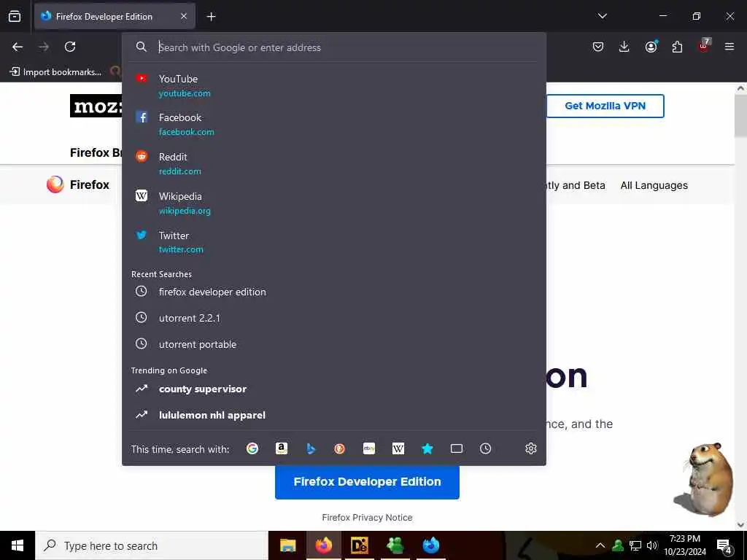747x560 pixels.
Task: Open the Firefox Developer Edition taskbar icon
Action: click(430, 545)
